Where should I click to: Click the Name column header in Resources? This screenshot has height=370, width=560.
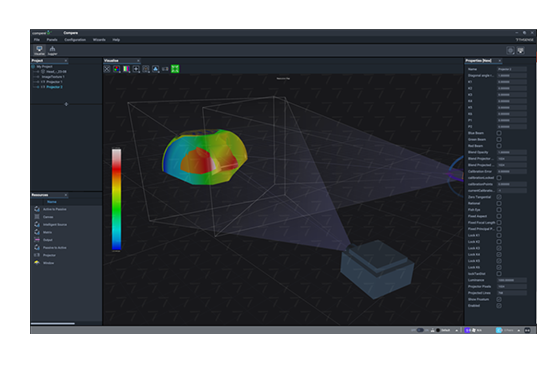(52, 202)
